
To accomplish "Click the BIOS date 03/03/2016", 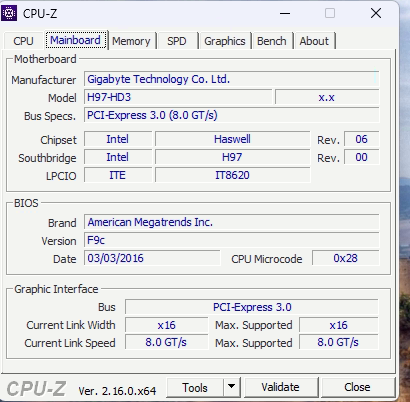I will pyautogui.click(x=152, y=258).
